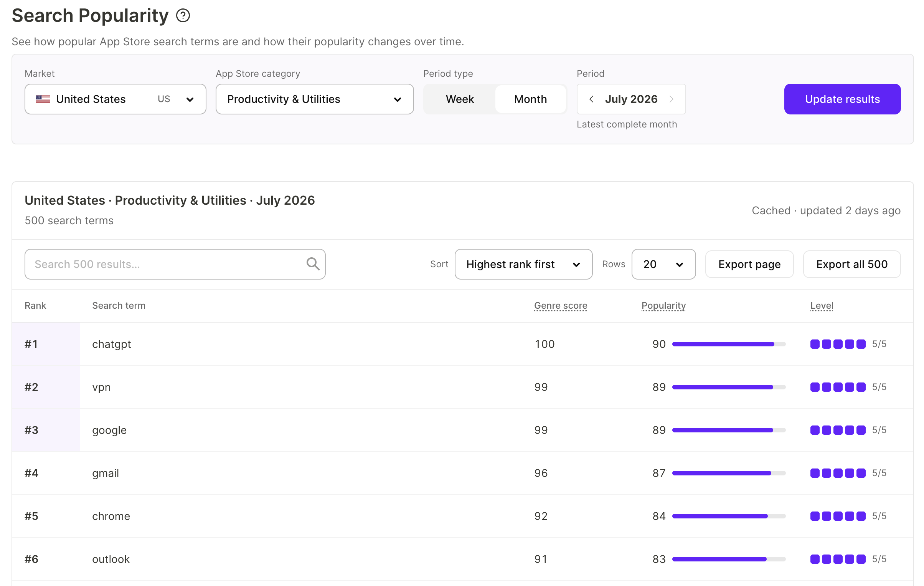Click the Level column header
The width and height of the screenshot is (924, 586).
pos(822,306)
